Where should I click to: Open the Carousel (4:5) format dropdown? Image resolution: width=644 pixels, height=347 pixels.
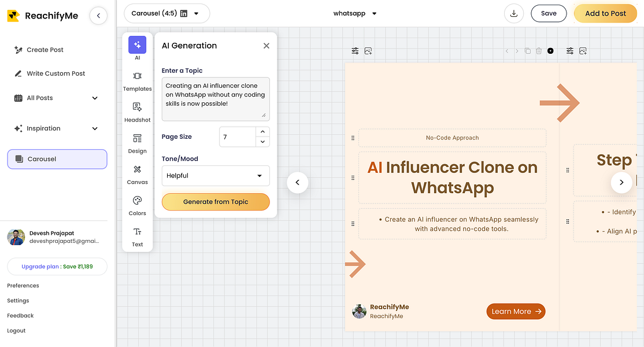pos(166,13)
